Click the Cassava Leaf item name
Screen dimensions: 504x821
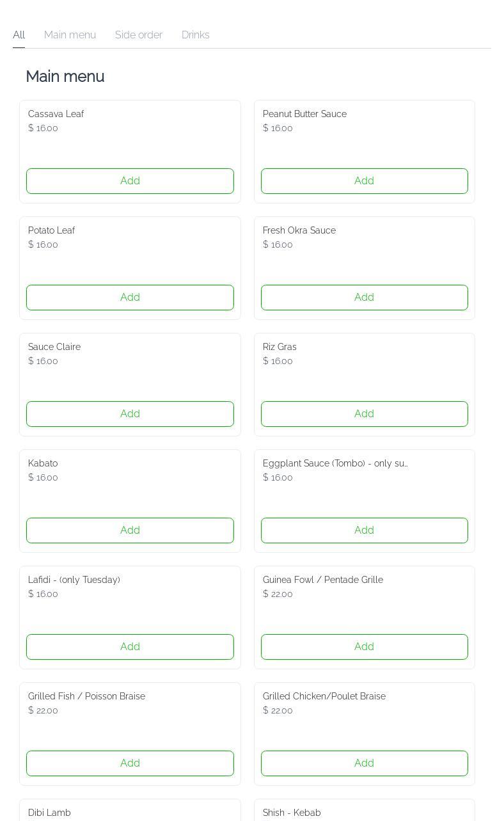(x=56, y=114)
